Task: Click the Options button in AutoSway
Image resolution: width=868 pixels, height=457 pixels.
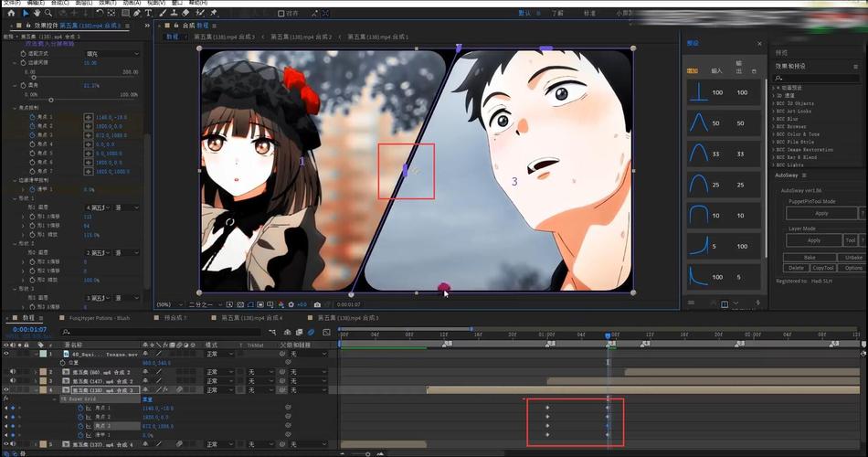Action: point(853,268)
